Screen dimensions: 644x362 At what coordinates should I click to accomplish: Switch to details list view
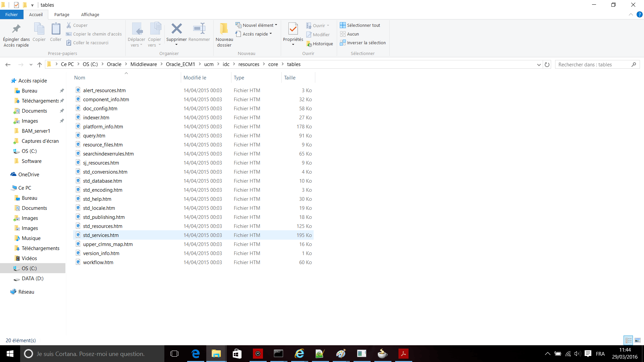tap(628, 340)
